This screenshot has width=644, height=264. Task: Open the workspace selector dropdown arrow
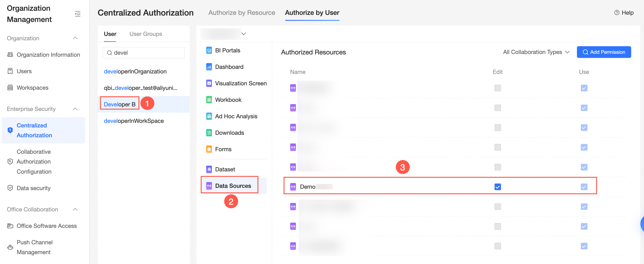tap(244, 34)
